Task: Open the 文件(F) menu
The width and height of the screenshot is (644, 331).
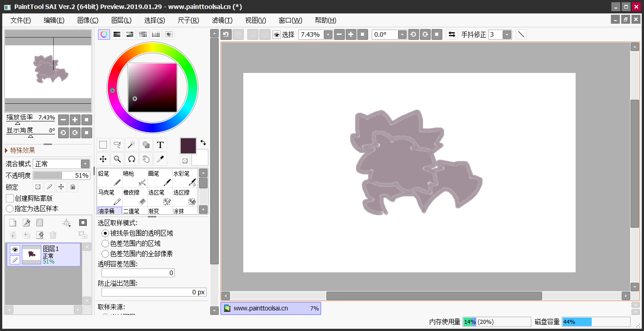Action: (21, 20)
